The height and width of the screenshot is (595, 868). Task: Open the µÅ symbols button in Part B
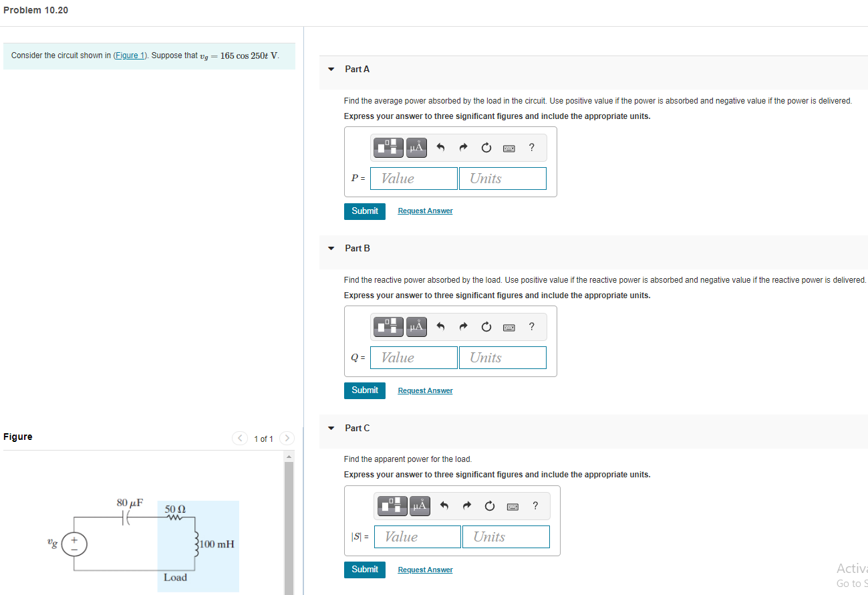point(417,326)
